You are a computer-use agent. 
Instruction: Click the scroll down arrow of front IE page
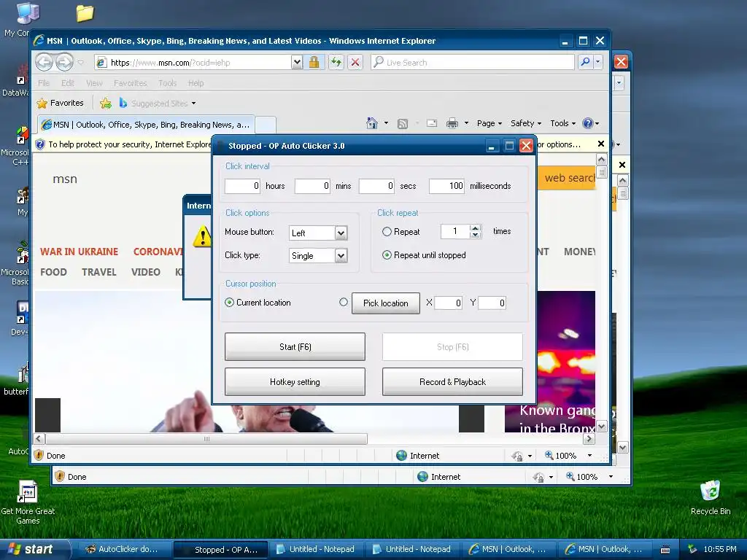[602, 427]
